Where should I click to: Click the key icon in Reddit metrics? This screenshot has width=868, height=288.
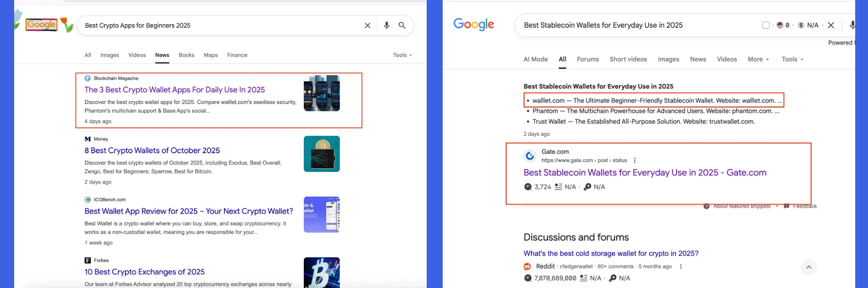click(613, 278)
